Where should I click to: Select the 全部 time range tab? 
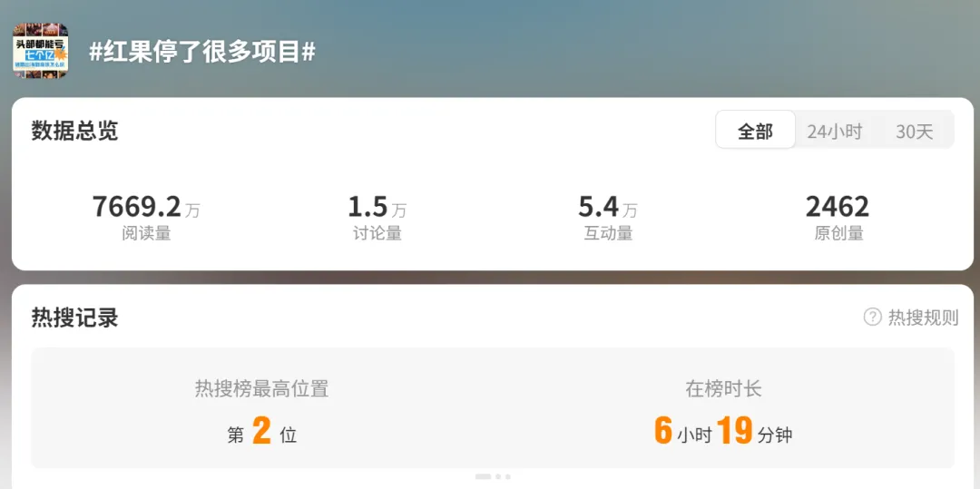coord(755,130)
